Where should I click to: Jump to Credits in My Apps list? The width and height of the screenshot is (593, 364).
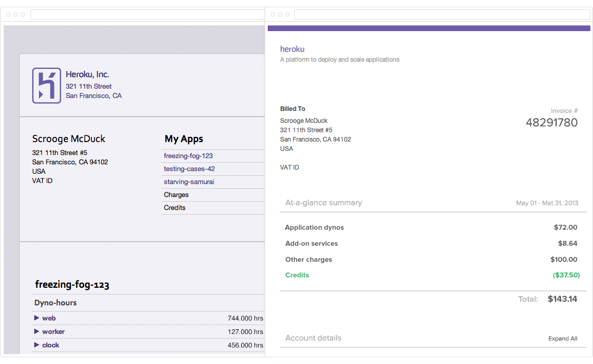[x=175, y=207]
